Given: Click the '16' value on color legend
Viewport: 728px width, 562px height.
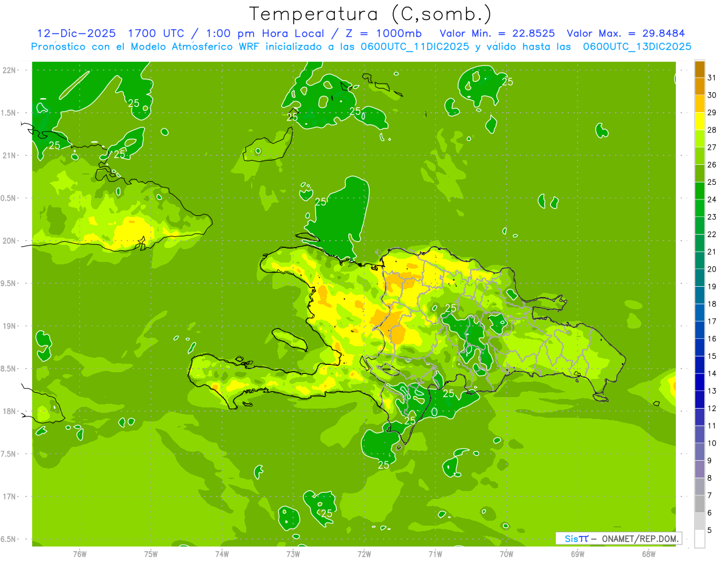Looking at the screenshot, I should pyautogui.click(x=712, y=339).
